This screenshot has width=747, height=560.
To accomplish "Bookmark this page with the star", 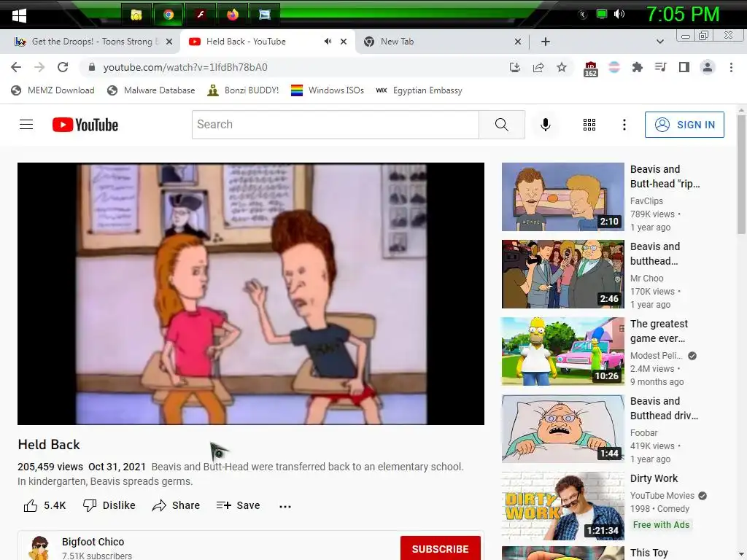I will pyautogui.click(x=562, y=67).
